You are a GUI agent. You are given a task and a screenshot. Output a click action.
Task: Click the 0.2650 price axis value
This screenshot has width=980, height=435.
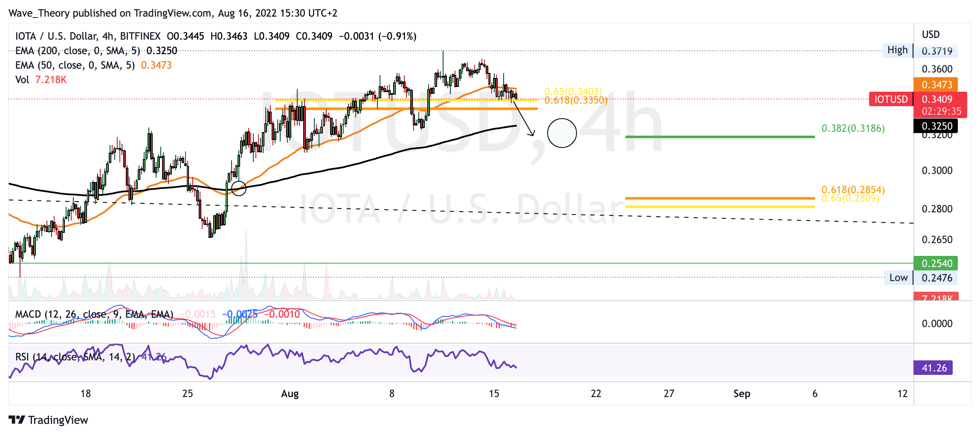click(x=937, y=240)
